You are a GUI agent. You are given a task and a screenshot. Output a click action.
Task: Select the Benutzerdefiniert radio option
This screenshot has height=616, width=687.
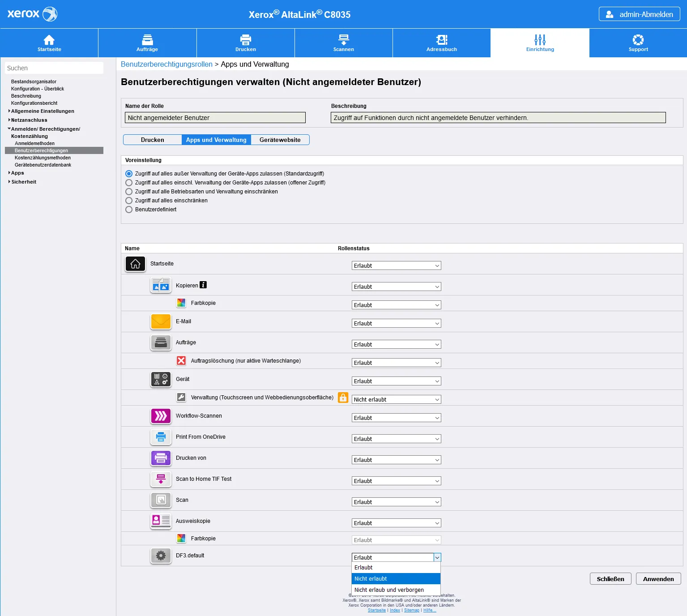click(129, 210)
